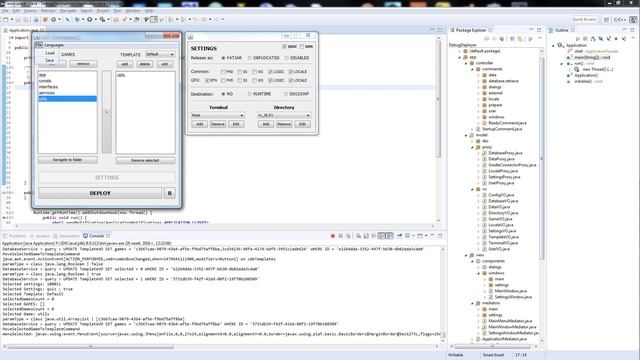The height and width of the screenshot is (360, 640).
Task: Click the delete button under TEMPLATE
Action: tap(144, 64)
